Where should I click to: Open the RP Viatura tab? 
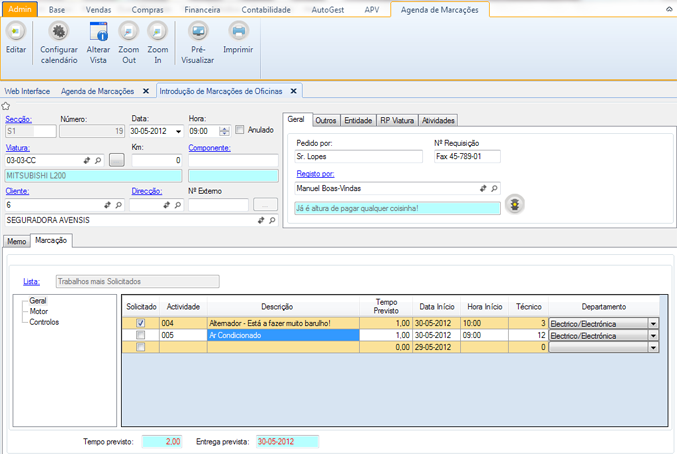point(396,120)
